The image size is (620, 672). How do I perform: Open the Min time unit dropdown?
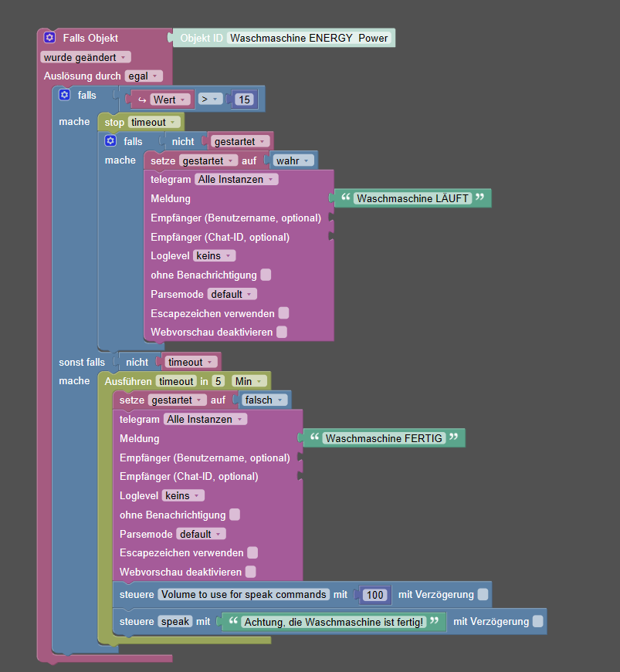[x=249, y=381]
